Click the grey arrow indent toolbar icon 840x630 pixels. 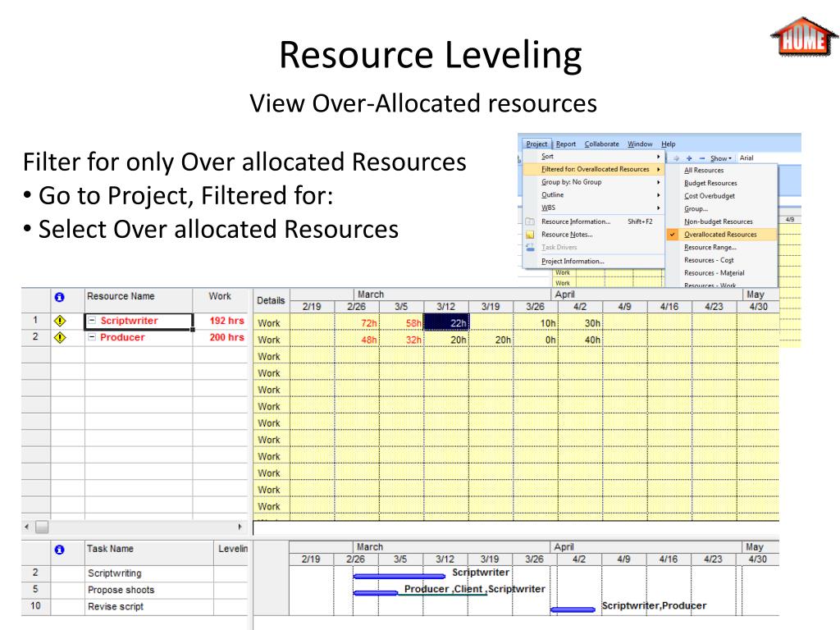(x=676, y=158)
